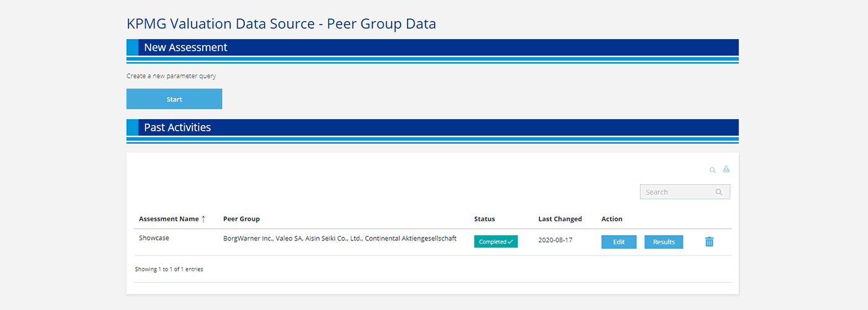This screenshot has width=868, height=310.
Task: Click the export download icon above table
Action: [726, 169]
